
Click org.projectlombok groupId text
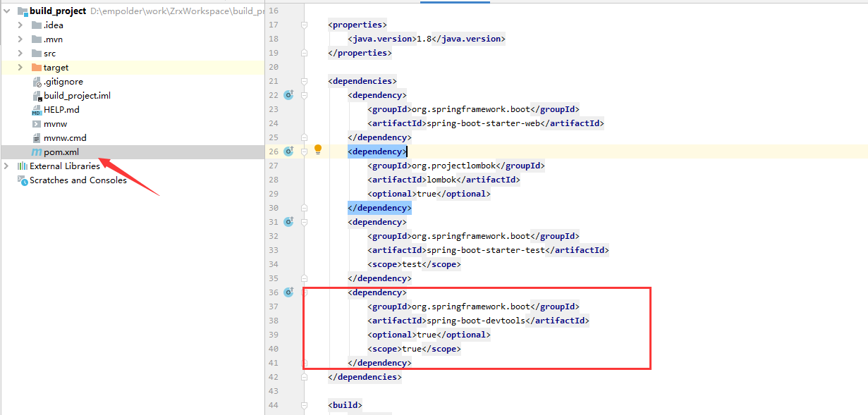453,166
